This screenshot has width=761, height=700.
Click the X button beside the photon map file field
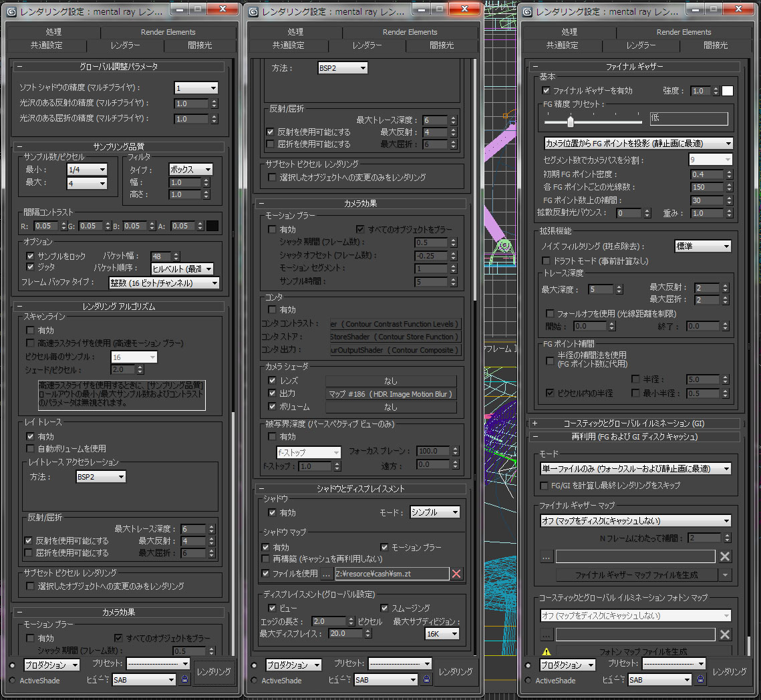(x=725, y=635)
